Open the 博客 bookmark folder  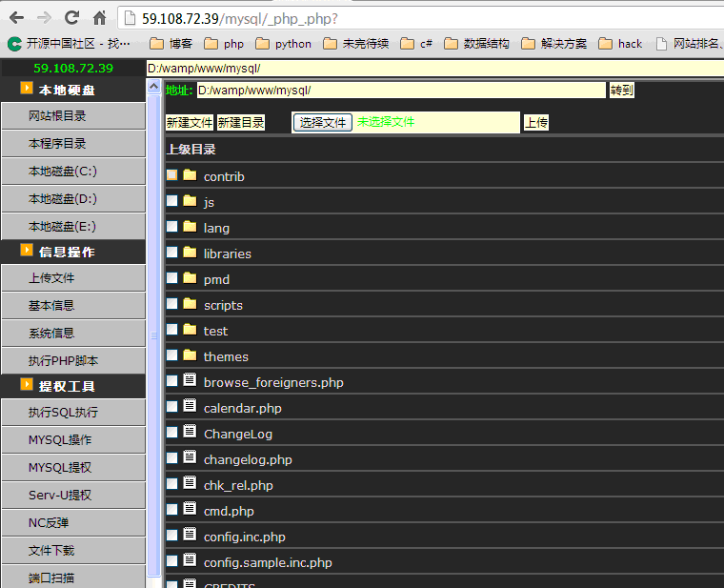click(x=171, y=44)
